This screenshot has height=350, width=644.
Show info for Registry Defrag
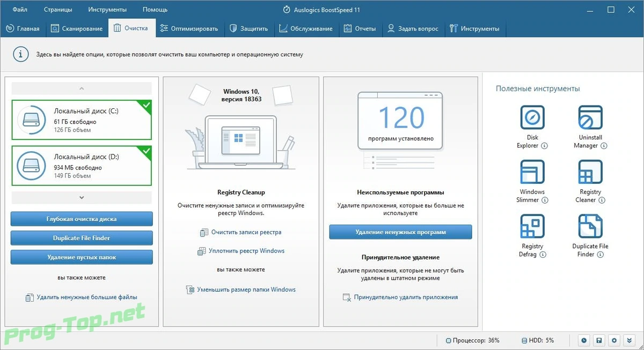pos(543,255)
